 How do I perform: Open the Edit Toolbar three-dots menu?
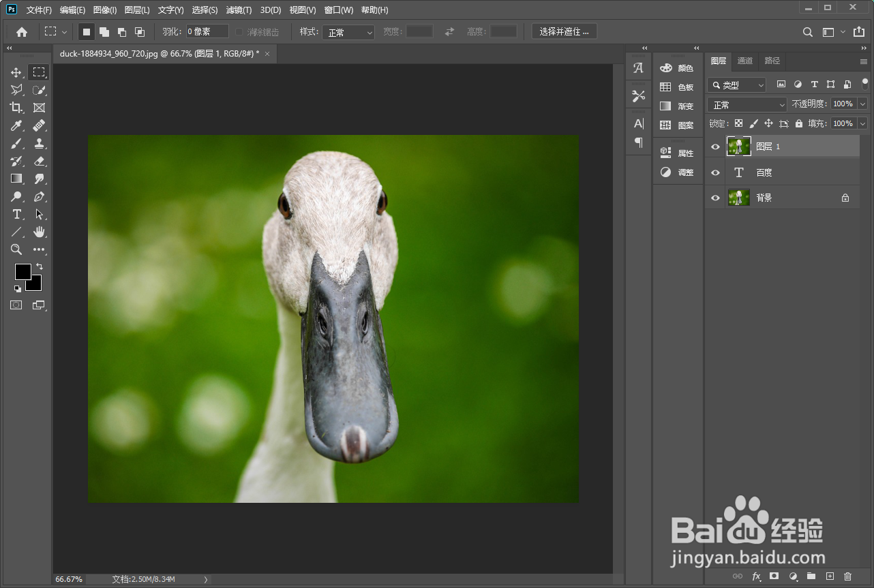pos(39,249)
